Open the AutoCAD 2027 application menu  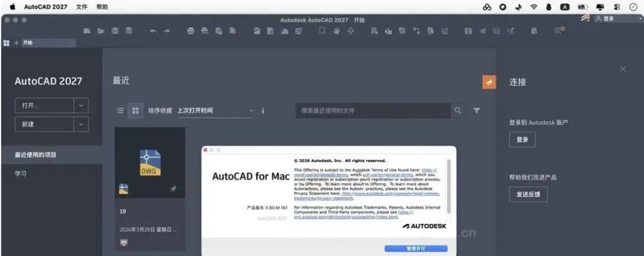click(45, 7)
